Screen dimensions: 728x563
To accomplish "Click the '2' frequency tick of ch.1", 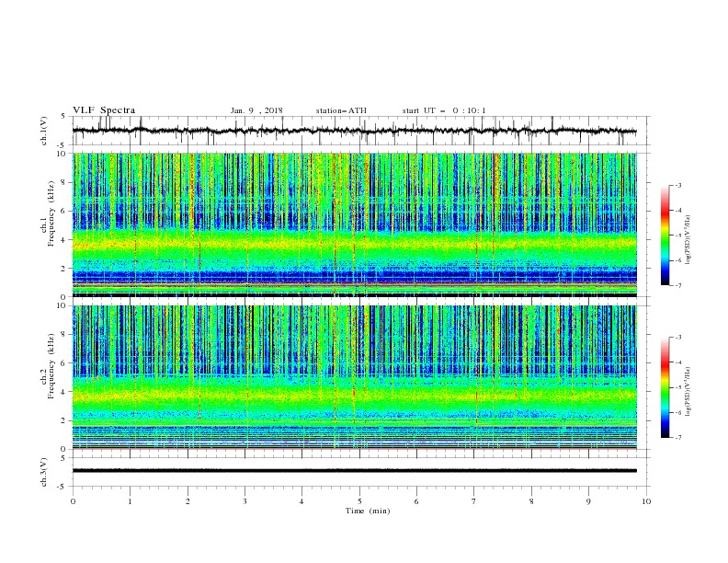I will [x=65, y=269].
